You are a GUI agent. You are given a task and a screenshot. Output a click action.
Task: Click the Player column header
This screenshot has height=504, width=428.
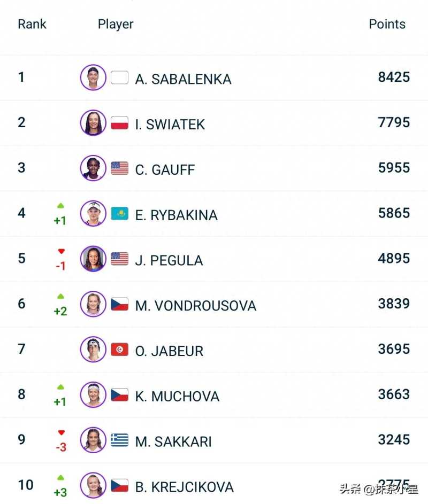[x=116, y=24]
